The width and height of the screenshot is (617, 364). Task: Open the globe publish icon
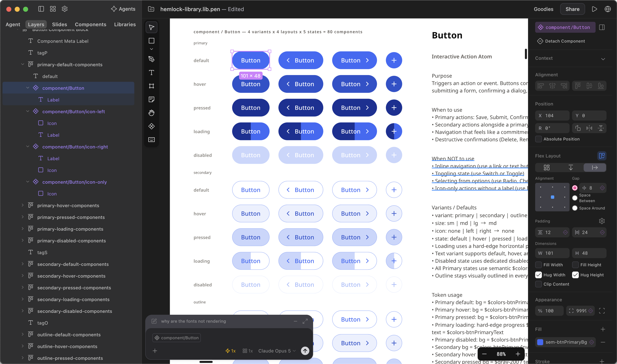[607, 9]
